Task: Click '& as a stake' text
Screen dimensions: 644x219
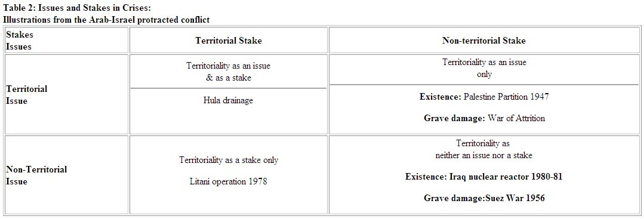Action: pyautogui.click(x=229, y=77)
